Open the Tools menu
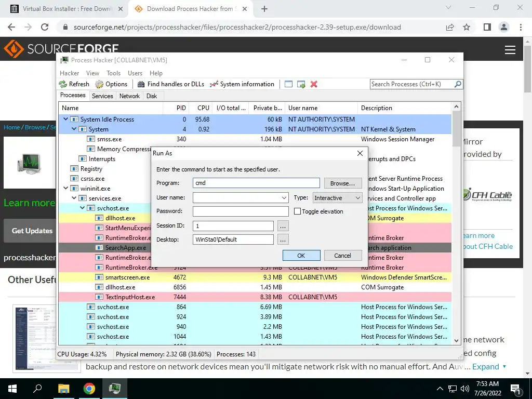The height and width of the screenshot is (399, 532). pos(113,73)
